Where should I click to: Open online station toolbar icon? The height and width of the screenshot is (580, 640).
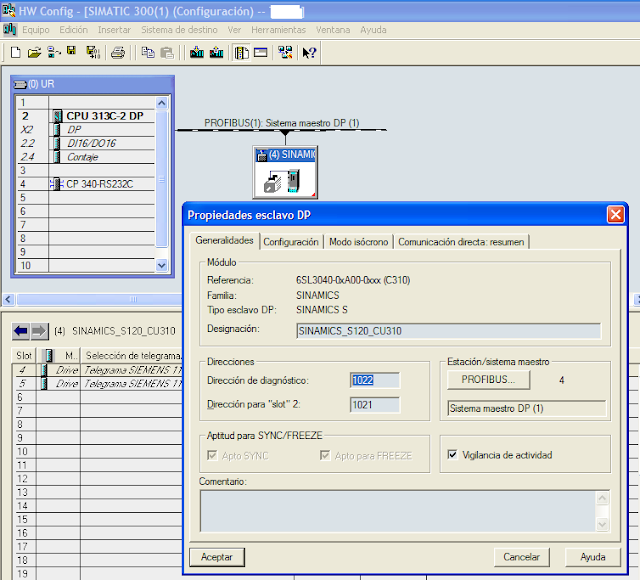54,53
